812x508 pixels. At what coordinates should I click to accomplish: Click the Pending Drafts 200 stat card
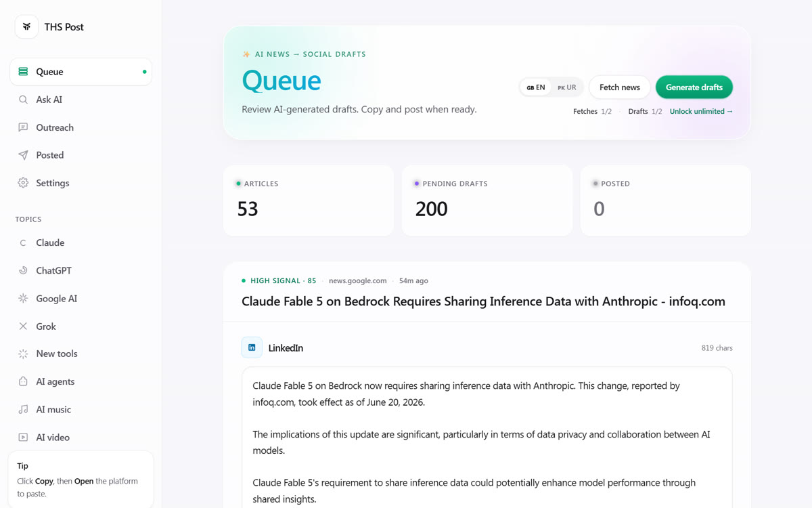487,200
